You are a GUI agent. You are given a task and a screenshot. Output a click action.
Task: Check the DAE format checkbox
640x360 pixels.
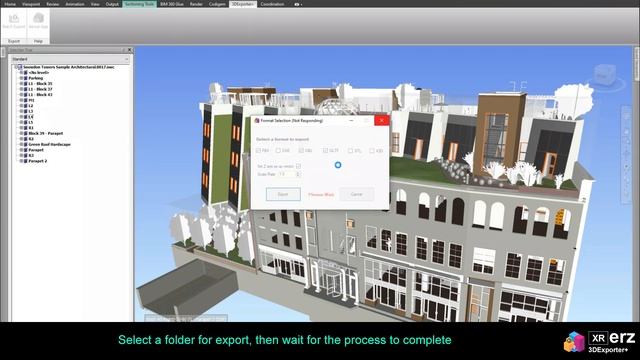[x=278, y=151]
